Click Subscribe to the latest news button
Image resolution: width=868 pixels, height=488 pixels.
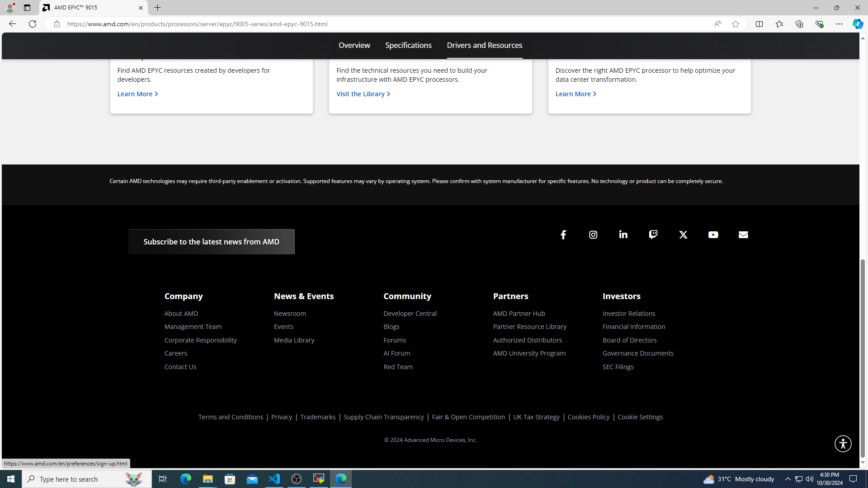[211, 242]
